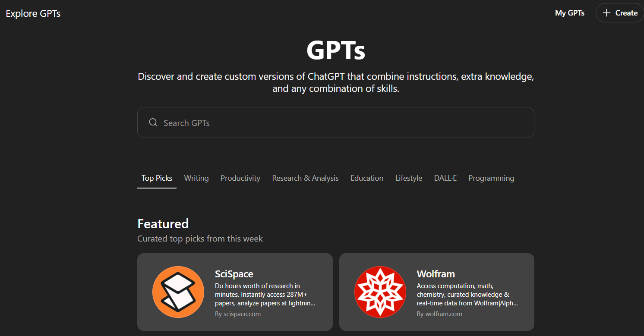Open My GPTs link
644x336 pixels.
click(x=570, y=13)
